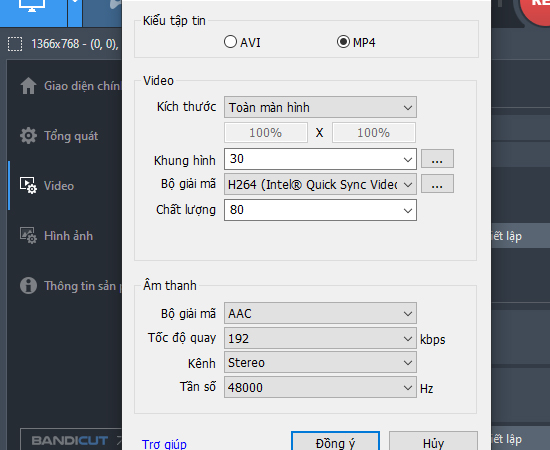Image resolution: width=550 pixels, height=450 pixels.
Task: Open the audio Bộ giải mã AAC dropdown
Action: (x=320, y=313)
